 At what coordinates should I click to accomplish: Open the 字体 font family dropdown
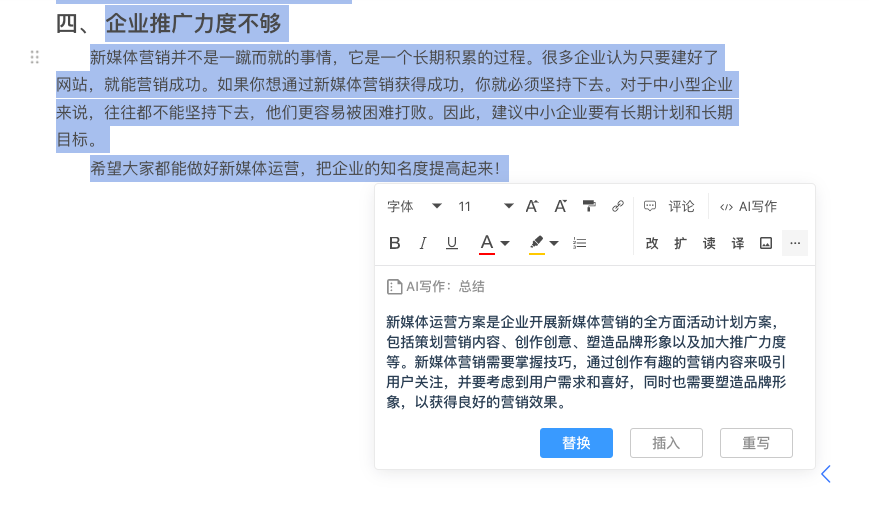coord(414,206)
